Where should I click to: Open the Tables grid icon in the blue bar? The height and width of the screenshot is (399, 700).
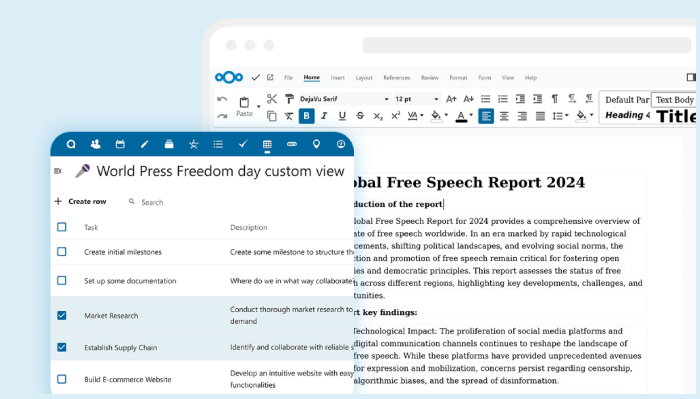coord(267,144)
